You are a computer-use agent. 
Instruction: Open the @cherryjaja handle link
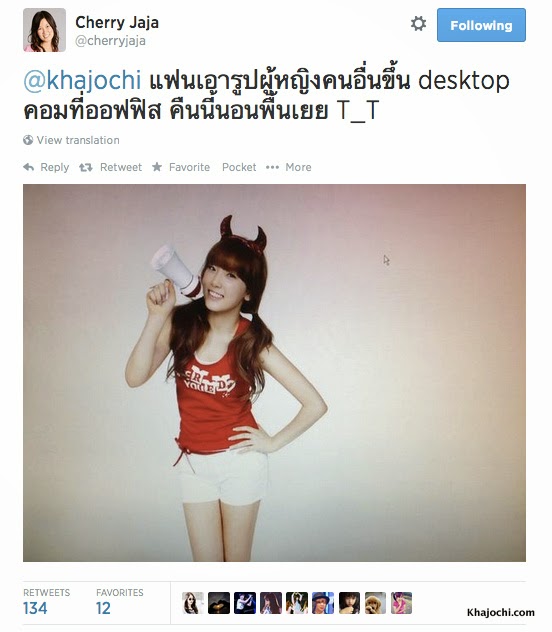click(x=110, y=41)
